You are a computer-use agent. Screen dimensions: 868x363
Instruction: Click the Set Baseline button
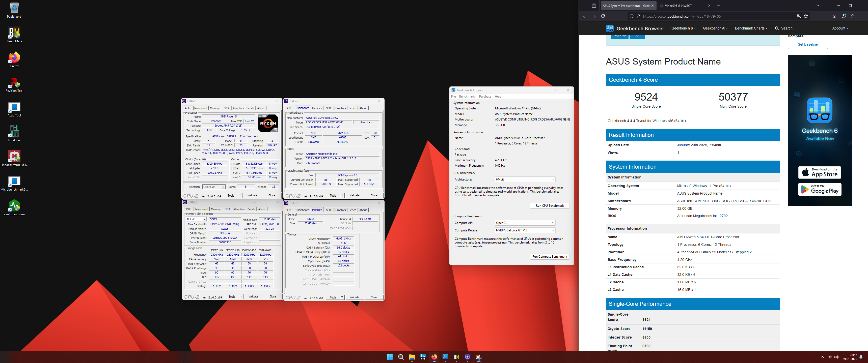[807, 44]
